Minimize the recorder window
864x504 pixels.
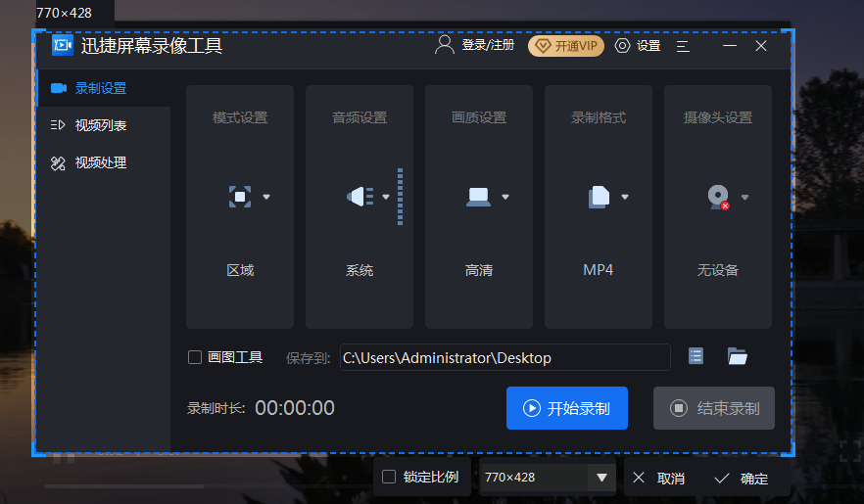(730, 46)
